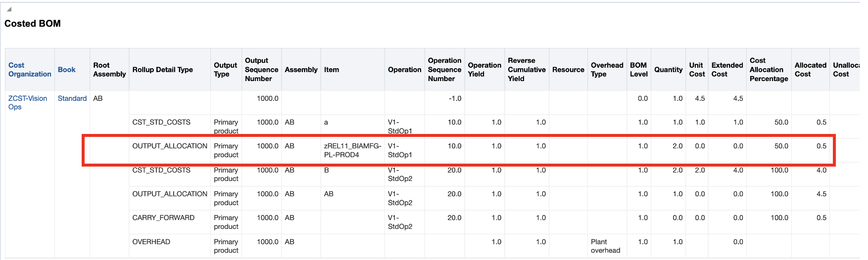Sort by the Book column header
This screenshot has height=260, width=868.
tap(67, 70)
